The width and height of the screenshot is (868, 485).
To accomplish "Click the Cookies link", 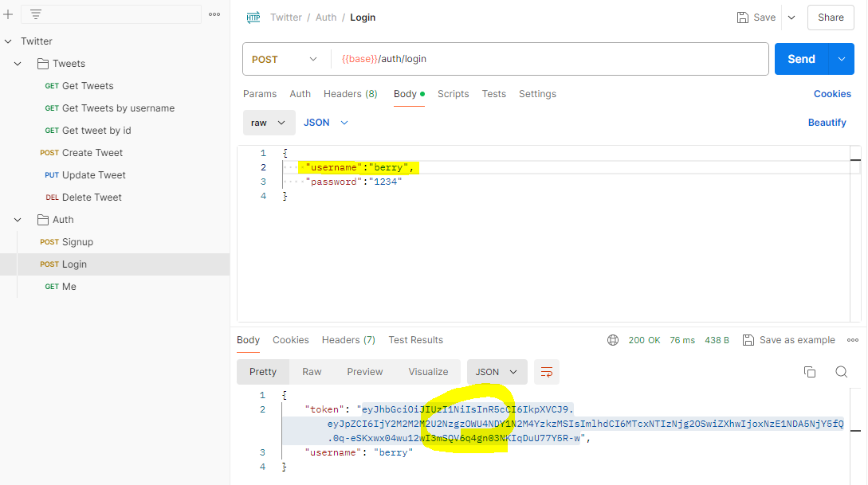I will tap(832, 94).
